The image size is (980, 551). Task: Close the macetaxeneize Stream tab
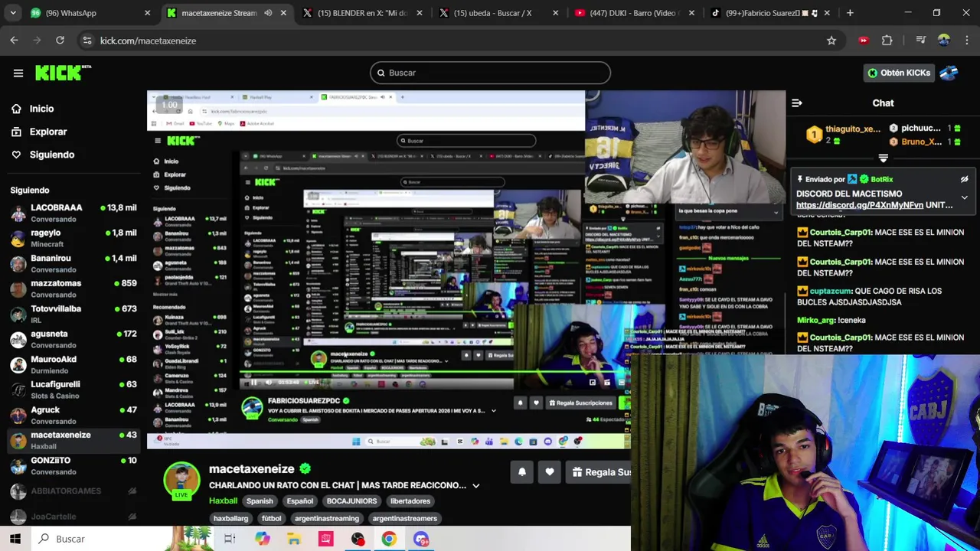coord(283,13)
